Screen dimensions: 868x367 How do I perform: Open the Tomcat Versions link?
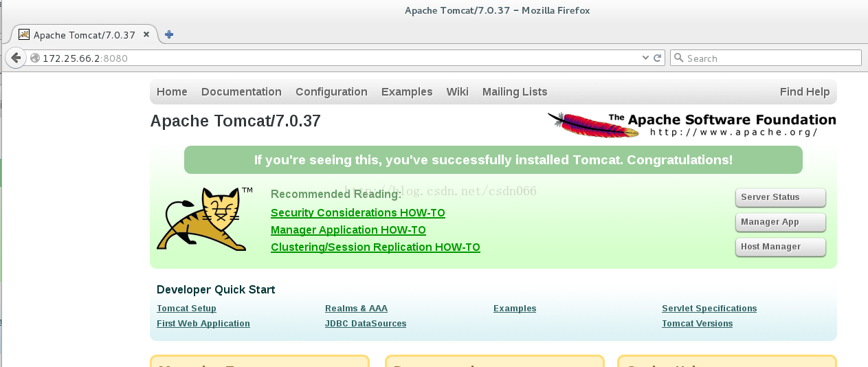click(698, 324)
